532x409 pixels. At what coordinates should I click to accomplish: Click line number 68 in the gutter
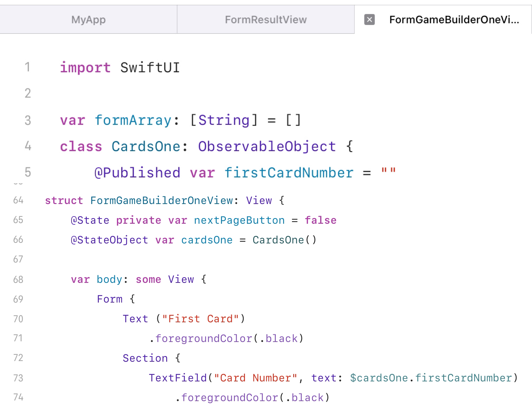coord(18,280)
